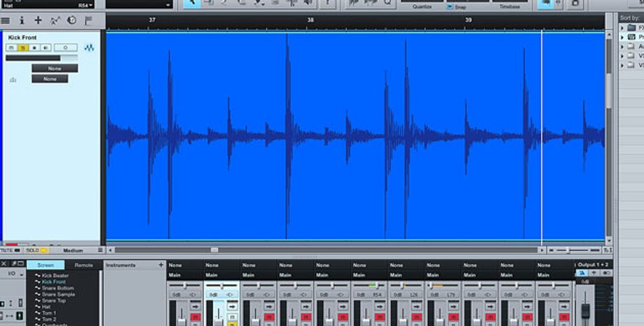The height and width of the screenshot is (326, 644).
Task: Mute the Kick Front track
Action: click(11, 47)
